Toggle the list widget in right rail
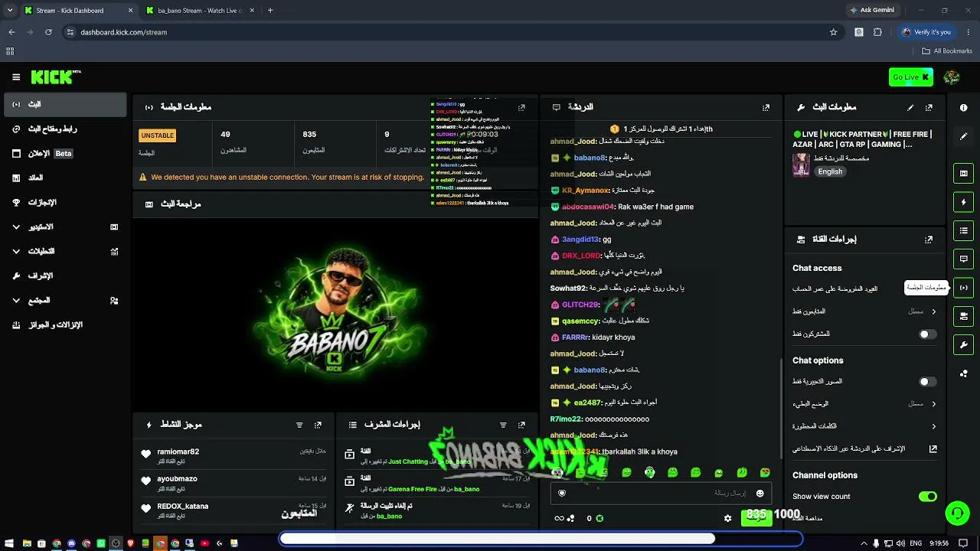The height and width of the screenshot is (551, 980). pos(963,230)
